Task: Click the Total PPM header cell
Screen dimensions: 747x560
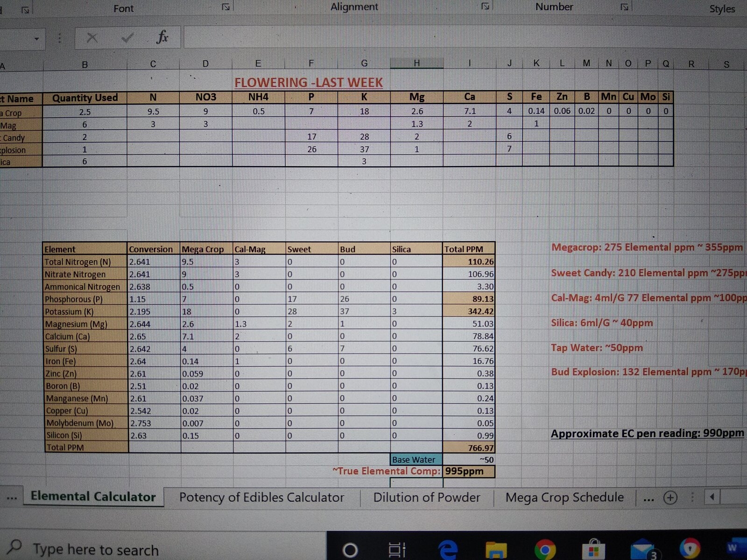Action: pos(468,249)
